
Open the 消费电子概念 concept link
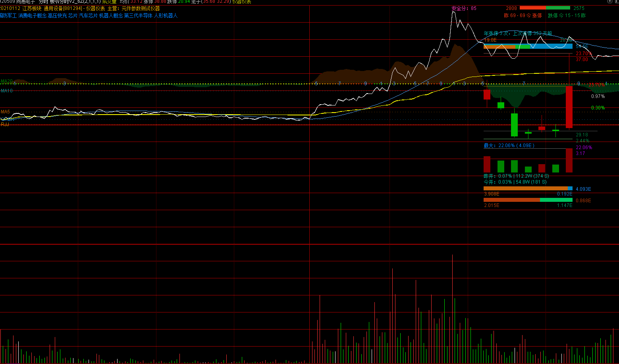[32, 16]
